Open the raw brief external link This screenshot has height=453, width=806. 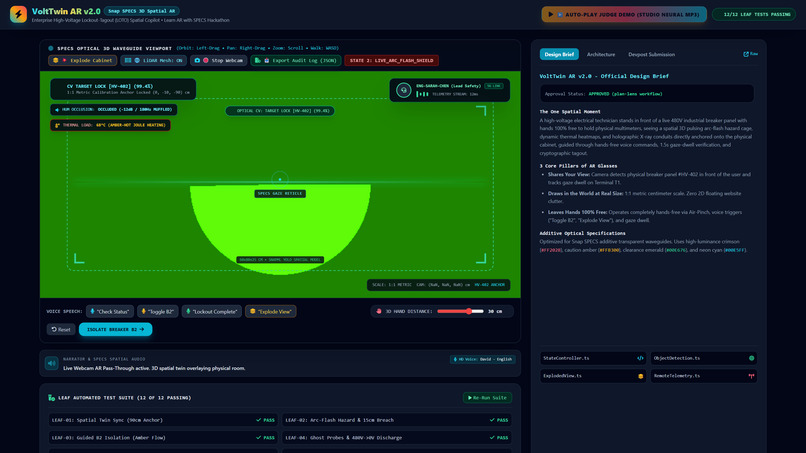point(750,54)
